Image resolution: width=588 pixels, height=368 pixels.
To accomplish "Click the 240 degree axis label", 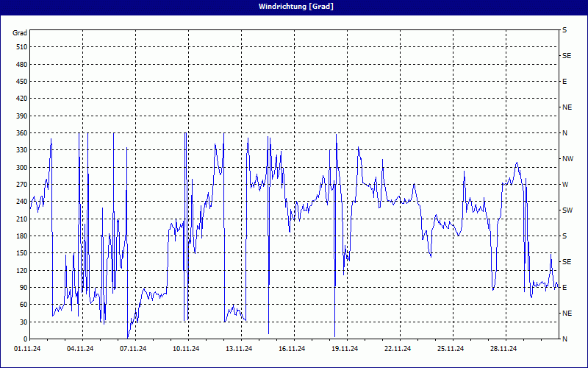I will coord(22,202).
